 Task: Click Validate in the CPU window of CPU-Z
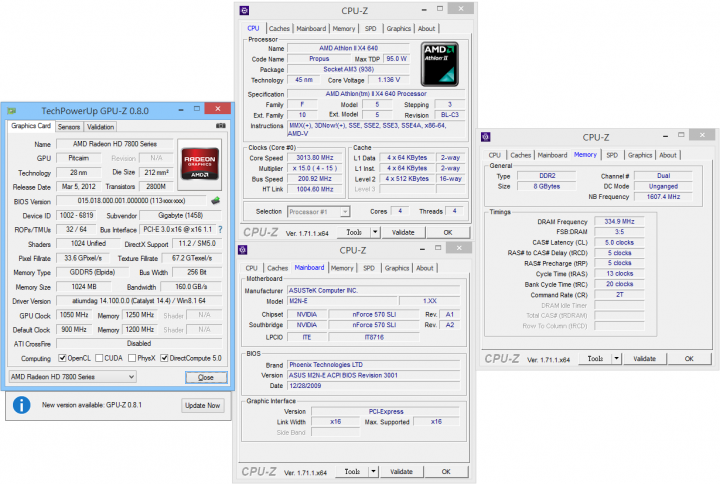point(403,232)
